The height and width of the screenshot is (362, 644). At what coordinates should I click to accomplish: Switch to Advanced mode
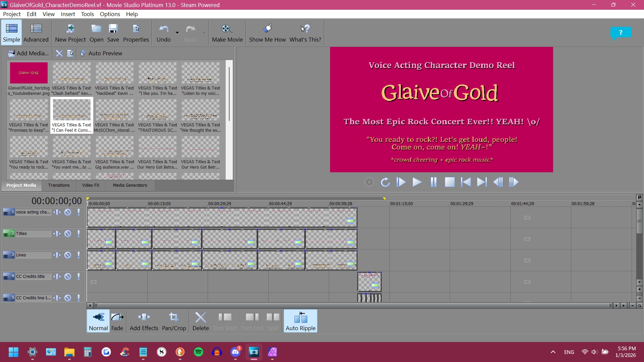tap(36, 33)
